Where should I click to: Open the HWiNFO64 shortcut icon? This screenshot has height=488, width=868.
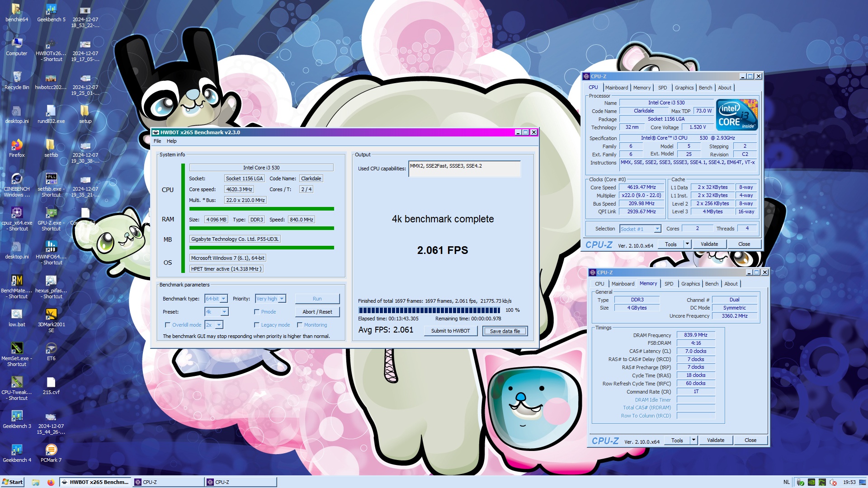click(51, 253)
